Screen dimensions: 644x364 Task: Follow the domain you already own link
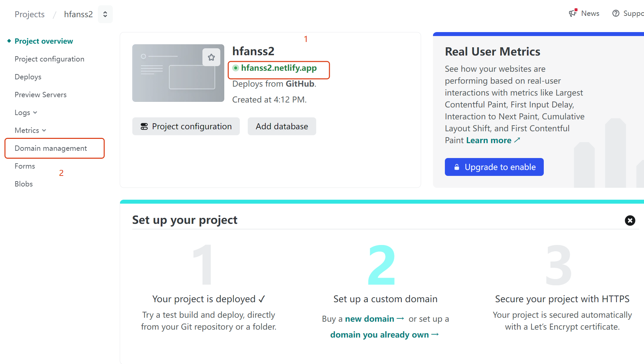click(384, 335)
